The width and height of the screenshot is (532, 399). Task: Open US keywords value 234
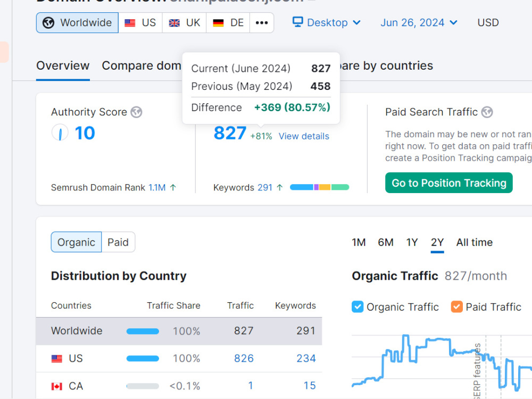click(x=306, y=359)
